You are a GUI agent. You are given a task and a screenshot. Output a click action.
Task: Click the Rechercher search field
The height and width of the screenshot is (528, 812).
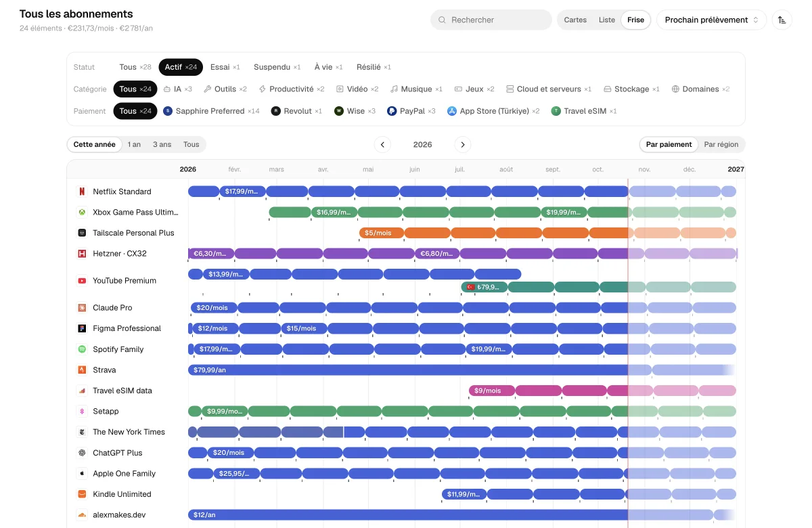point(491,20)
